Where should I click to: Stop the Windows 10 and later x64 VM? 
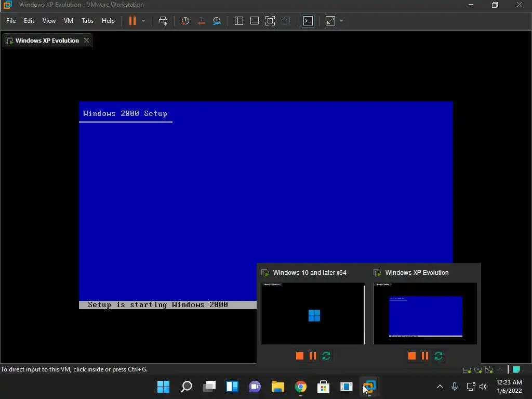(300, 356)
